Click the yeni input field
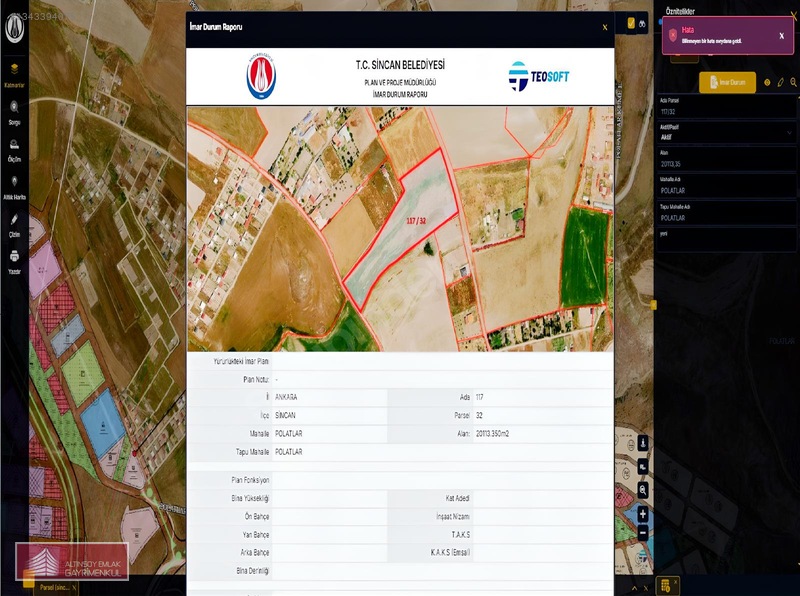This screenshot has height=596, width=800. (x=727, y=240)
